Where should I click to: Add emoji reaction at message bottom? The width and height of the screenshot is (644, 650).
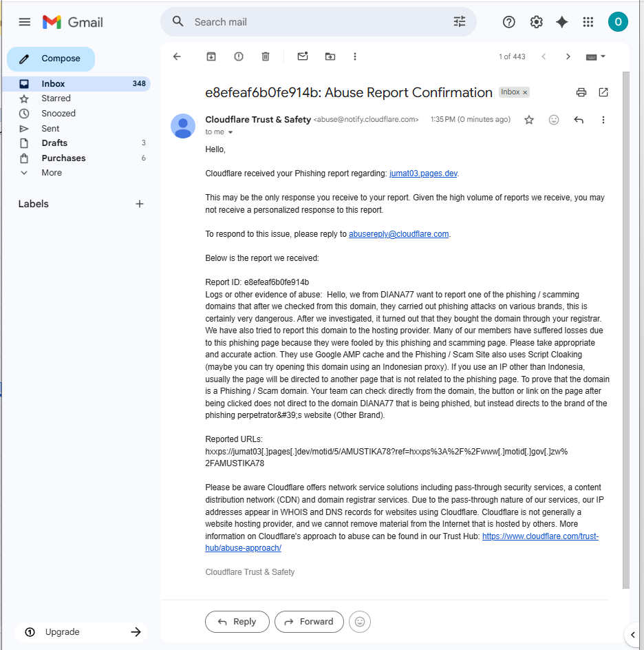tap(359, 621)
